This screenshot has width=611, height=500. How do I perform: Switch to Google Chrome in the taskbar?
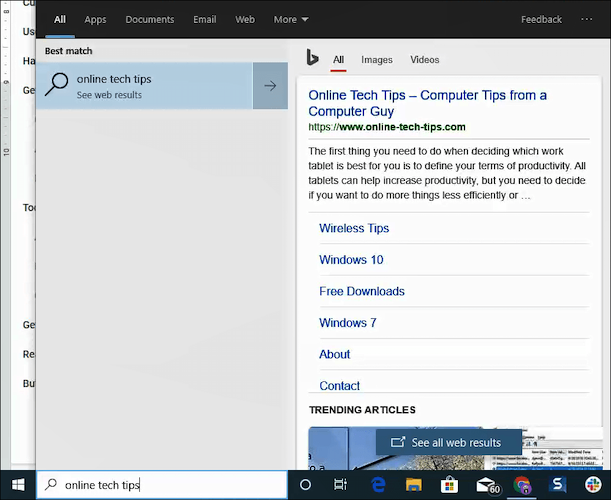522,485
